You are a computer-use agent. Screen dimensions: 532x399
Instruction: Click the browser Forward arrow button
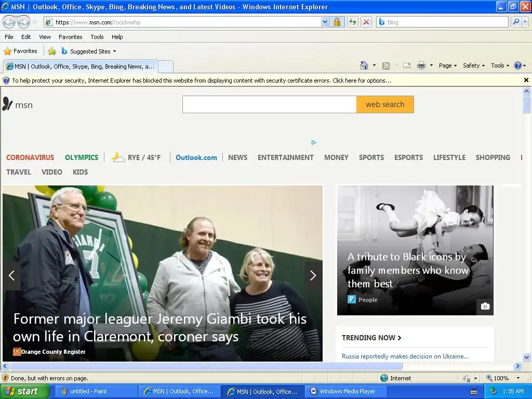[x=23, y=22]
